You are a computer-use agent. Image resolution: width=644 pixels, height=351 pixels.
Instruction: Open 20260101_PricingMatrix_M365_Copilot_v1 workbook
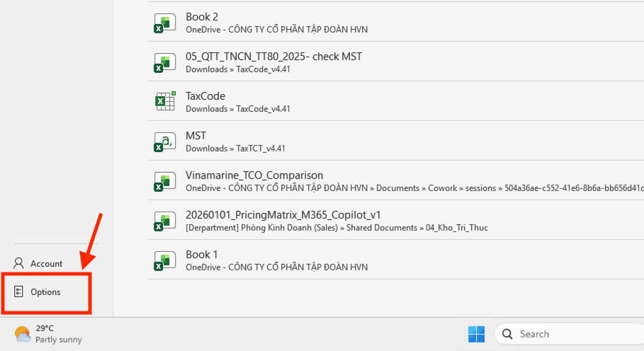283,215
